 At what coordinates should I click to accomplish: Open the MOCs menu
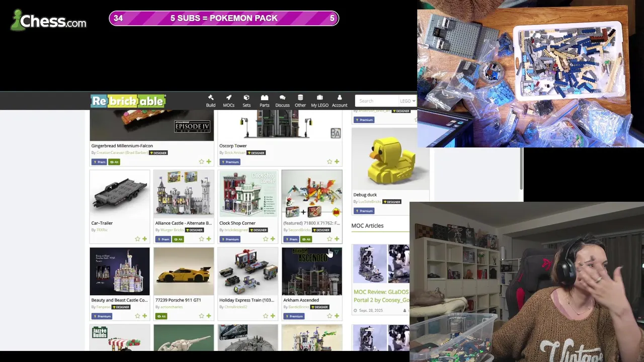(x=228, y=101)
